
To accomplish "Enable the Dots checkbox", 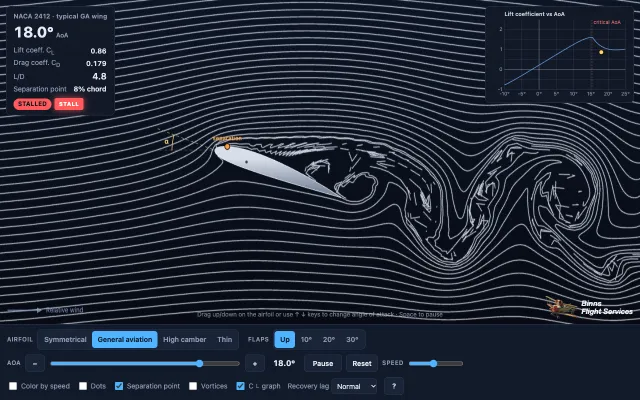I will point(83,386).
